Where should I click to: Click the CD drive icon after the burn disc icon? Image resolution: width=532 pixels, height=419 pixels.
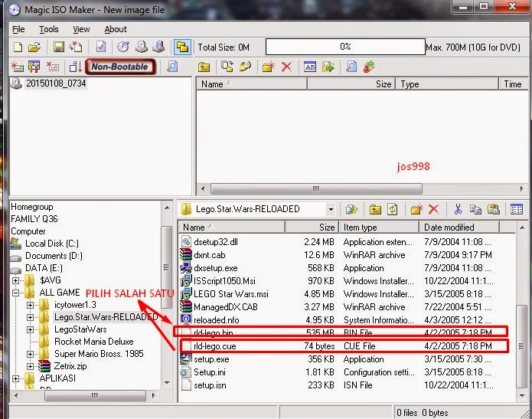142,47
